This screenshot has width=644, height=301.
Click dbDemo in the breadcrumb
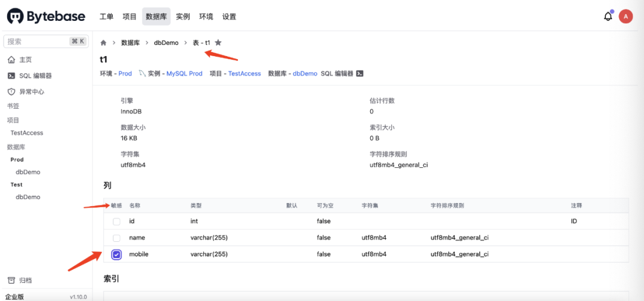click(166, 42)
